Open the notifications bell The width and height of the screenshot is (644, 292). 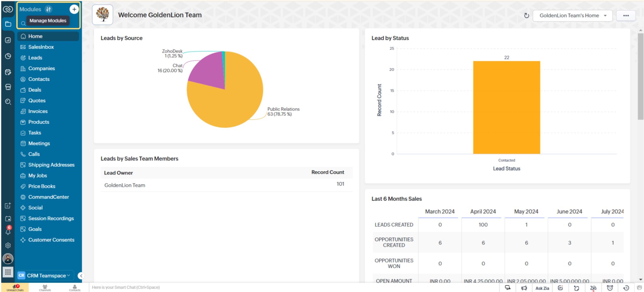[8, 232]
